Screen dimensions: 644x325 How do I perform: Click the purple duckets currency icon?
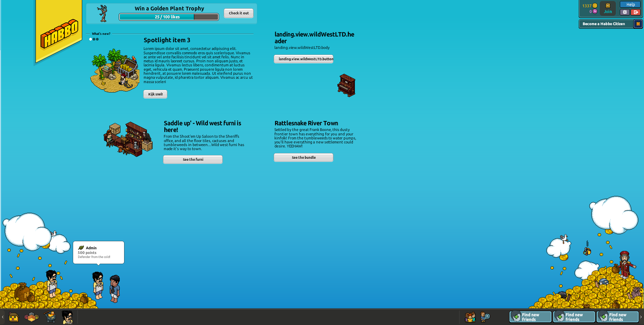pos(595,11)
